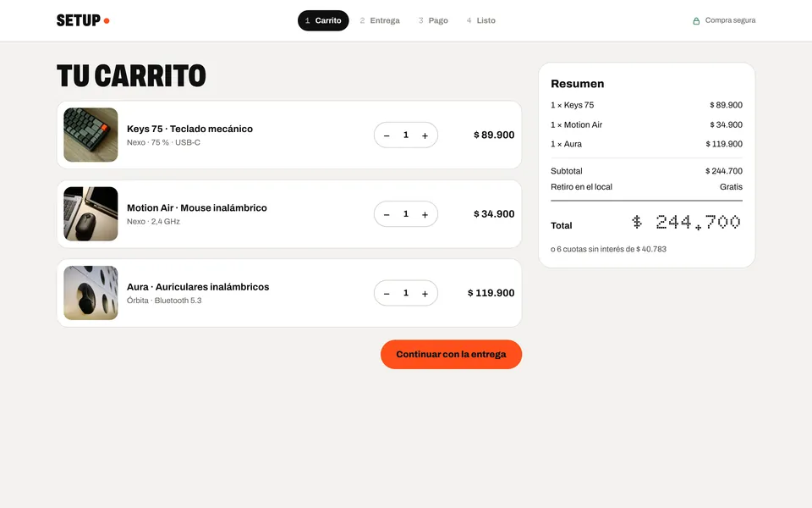This screenshot has height=508, width=812.
Task: Click the Motion Air · Mouse inalámbrico title
Action: click(197, 207)
